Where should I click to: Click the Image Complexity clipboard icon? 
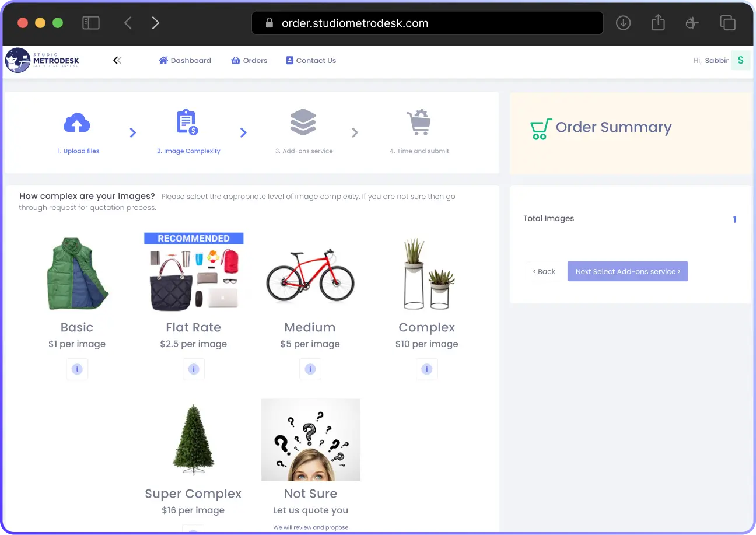187,123
